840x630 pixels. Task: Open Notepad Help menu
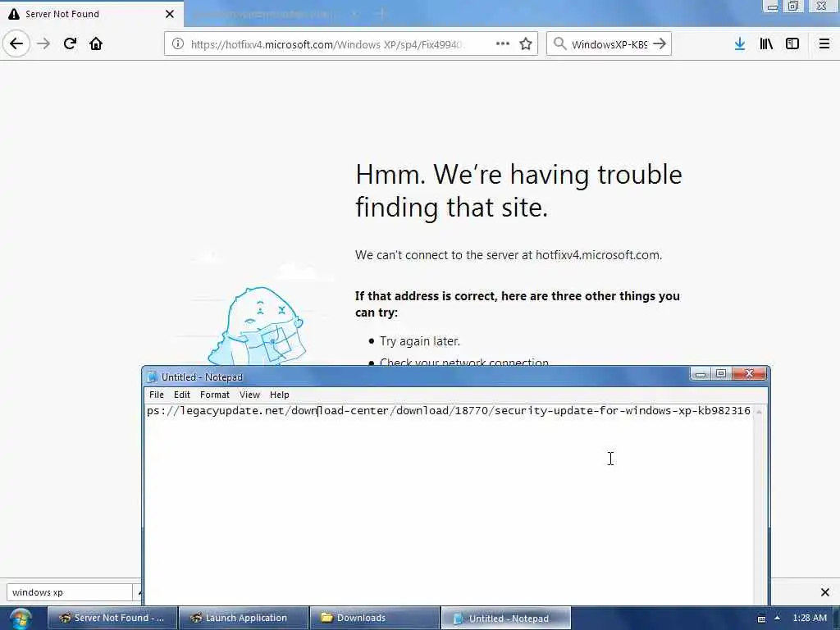[x=280, y=395]
